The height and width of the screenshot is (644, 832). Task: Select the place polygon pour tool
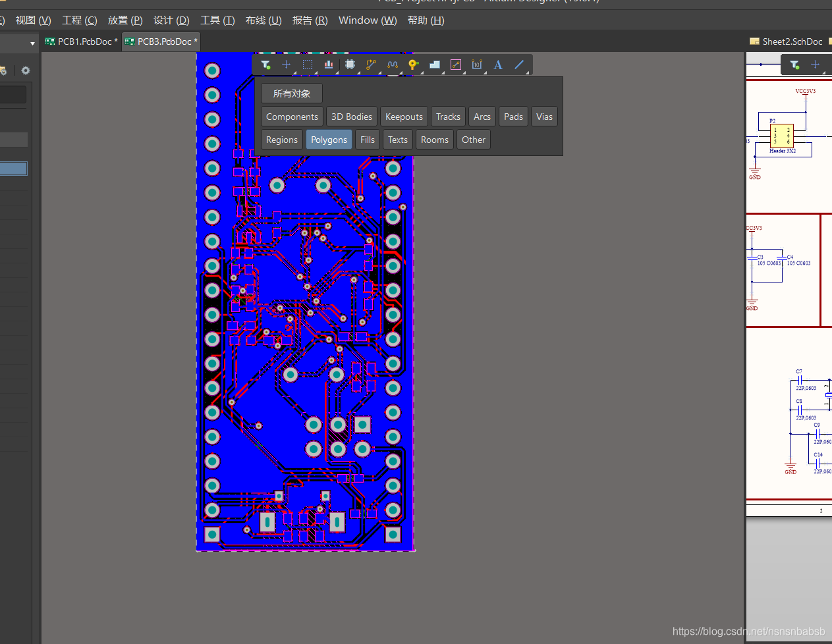click(435, 65)
